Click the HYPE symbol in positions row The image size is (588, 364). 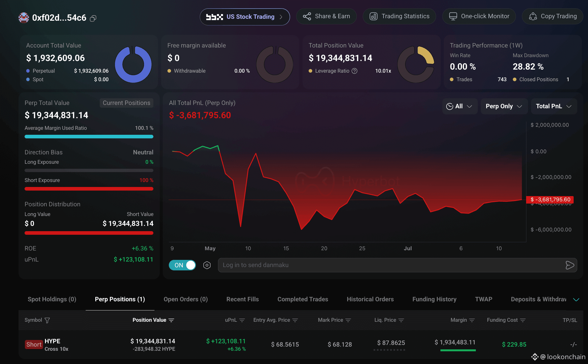coord(53,341)
